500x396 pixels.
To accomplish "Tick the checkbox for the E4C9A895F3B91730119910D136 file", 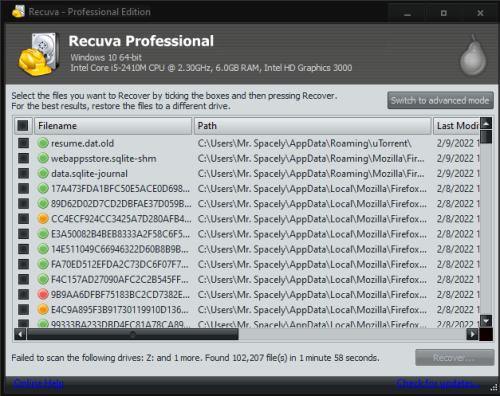I will pyautogui.click(x=23, y=310).
